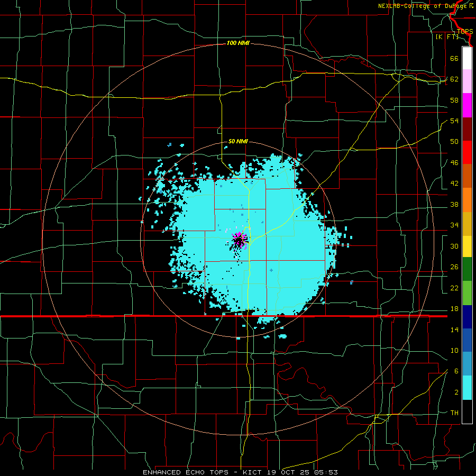This screenshot has width=476, height=476.
Task: Click the 58 value on the scale
Action: (454, 100)
